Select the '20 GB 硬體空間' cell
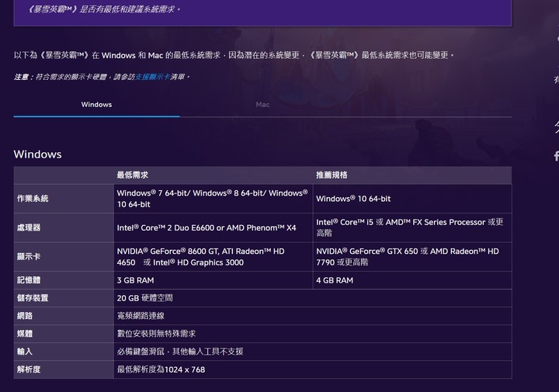Screen dimensions: 559x392 pyautogui.click(x=313, y=298)
